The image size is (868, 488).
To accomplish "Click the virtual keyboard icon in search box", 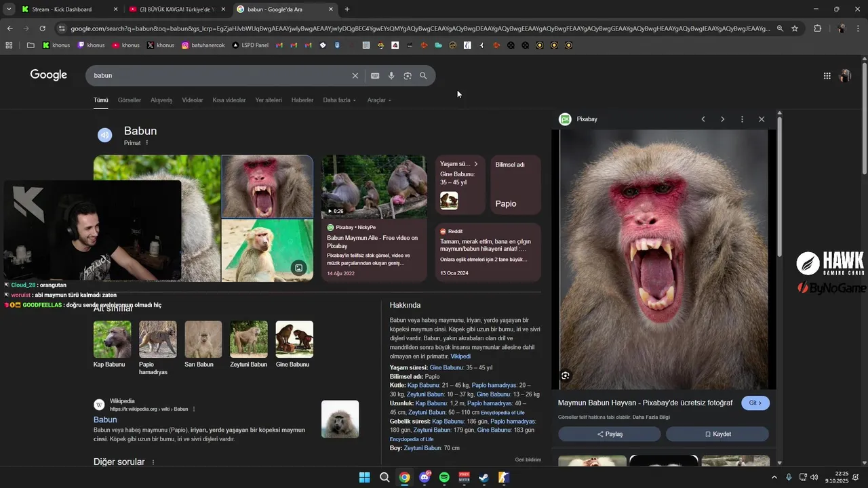I will pos(375,76).
